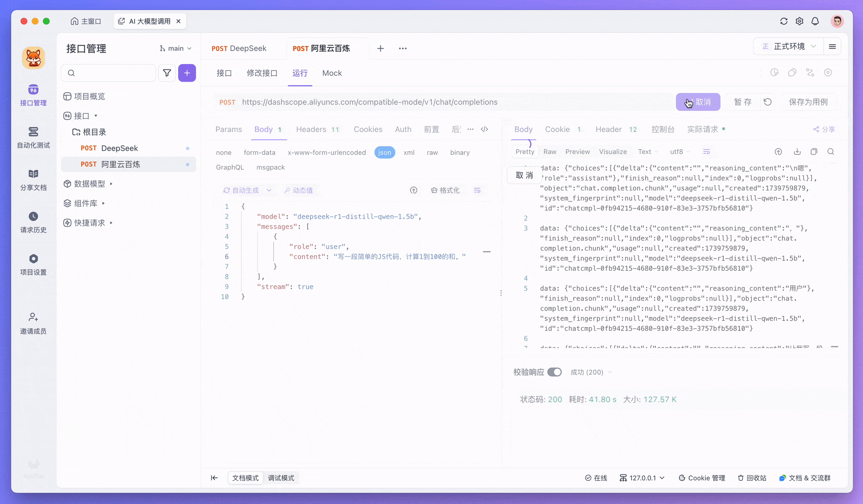863x504 pixels.
Task: Switch to 调试模式
Action: [281, 478]
